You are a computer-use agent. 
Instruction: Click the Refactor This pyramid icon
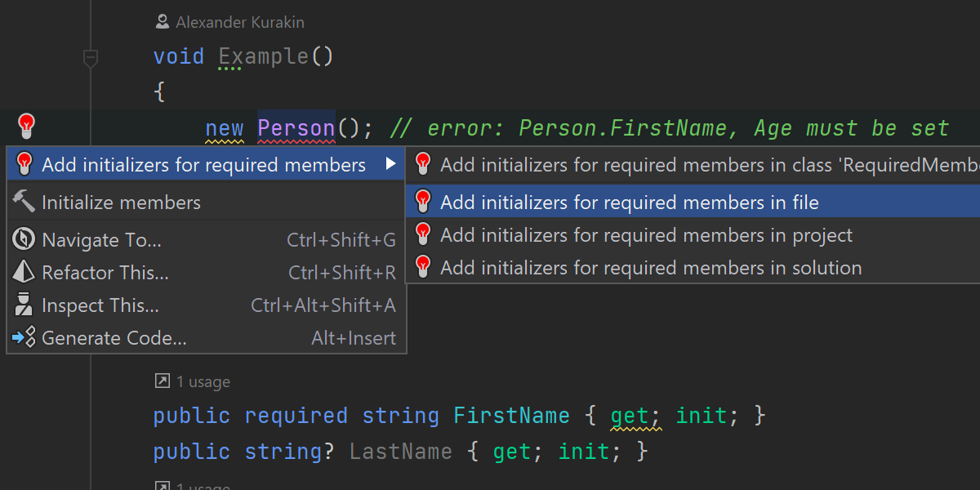pos(24,273)
